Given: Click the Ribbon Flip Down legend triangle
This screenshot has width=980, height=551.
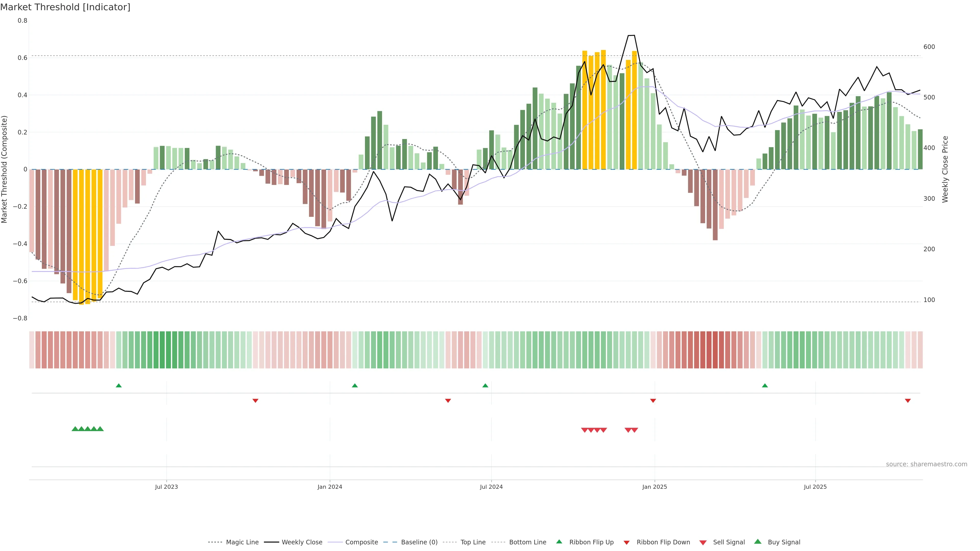Looking at the screenshot, I should [627, 542].
